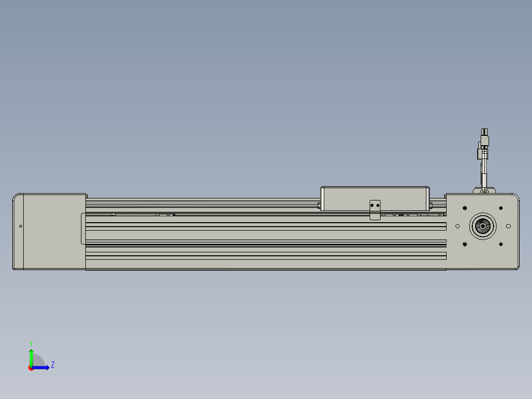Screen dimensions: 532x399
Task: Pick the top-right screw hole on right end plate
Action: click(501, 208)
